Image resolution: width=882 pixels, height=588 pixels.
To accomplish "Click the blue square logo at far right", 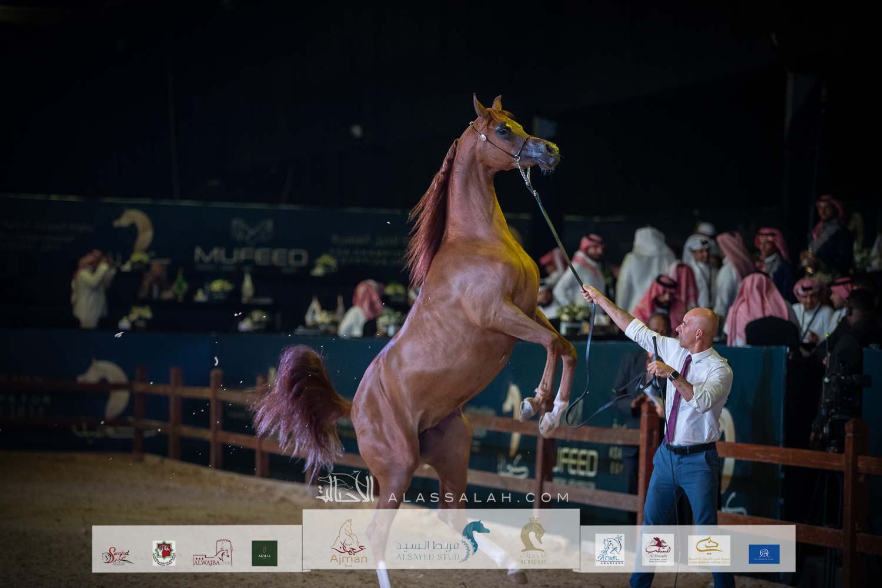I will [x=764, y=554].
